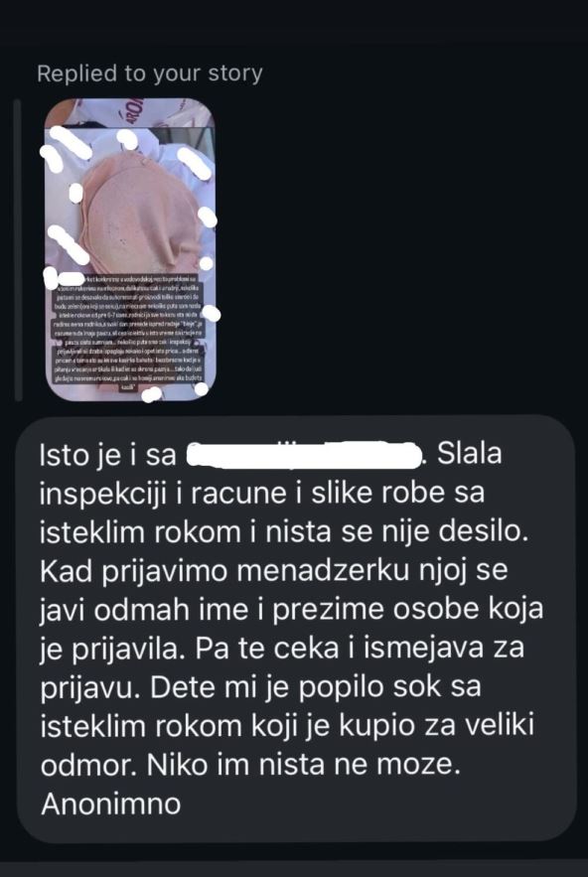This screenshot has height=877, width=588.
Task: Select the vertical reply indicator bar beside thumbnail
Action: [18, 250]
